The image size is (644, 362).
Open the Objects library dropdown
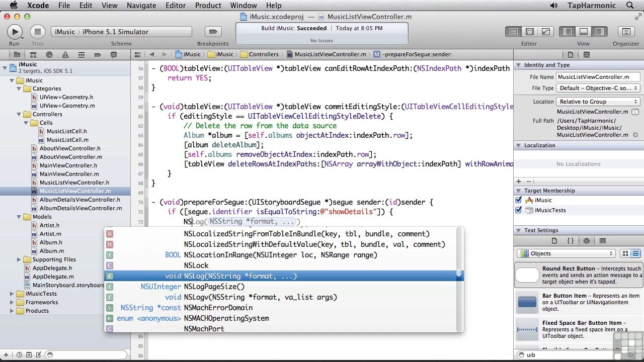(x=567, y=253)
